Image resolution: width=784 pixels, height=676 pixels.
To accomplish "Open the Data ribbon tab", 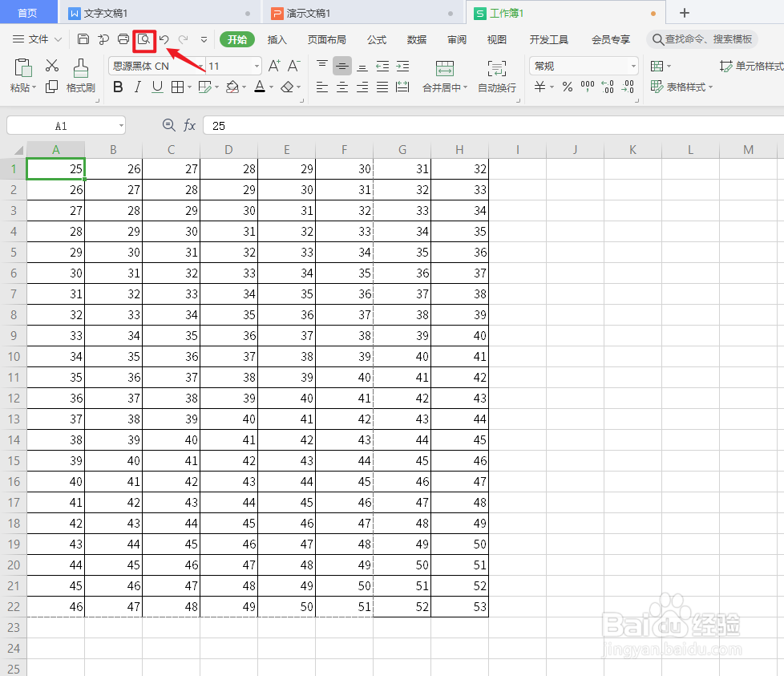I will [417, 39].
